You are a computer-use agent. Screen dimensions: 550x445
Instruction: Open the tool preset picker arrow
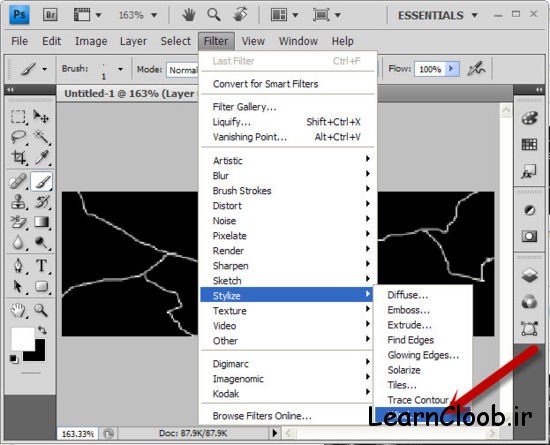pyautogui.click(x=45, y=69)
